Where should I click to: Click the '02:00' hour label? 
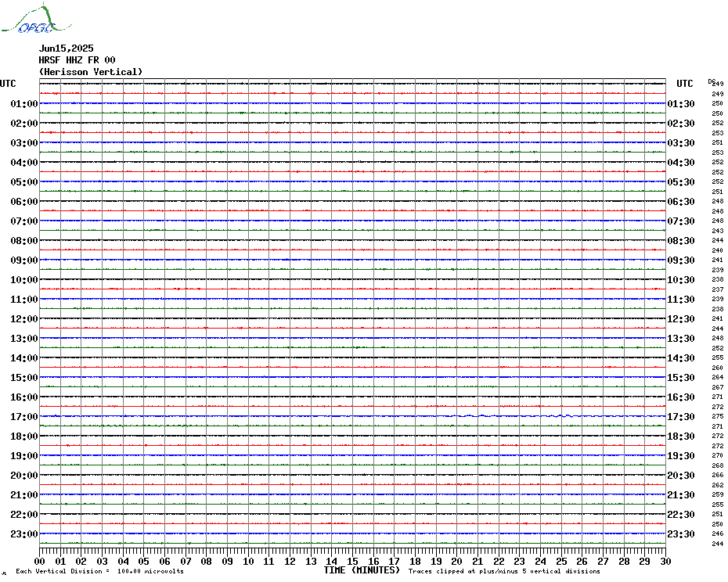tap(24, 123)
